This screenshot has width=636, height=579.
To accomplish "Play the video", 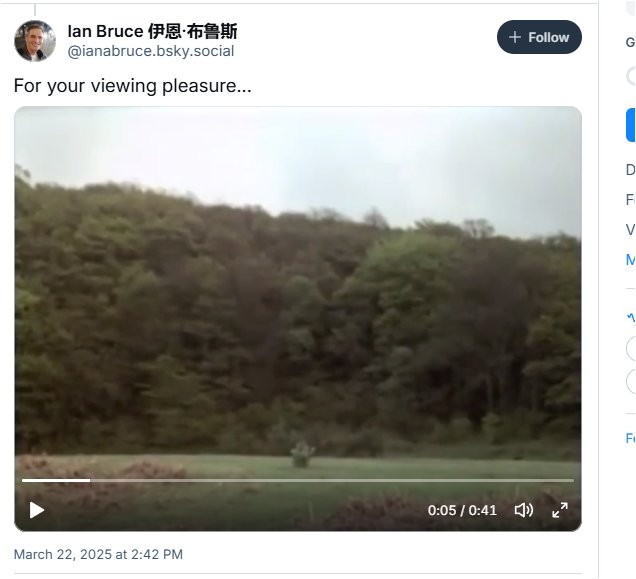I will (x=37, y=510).
